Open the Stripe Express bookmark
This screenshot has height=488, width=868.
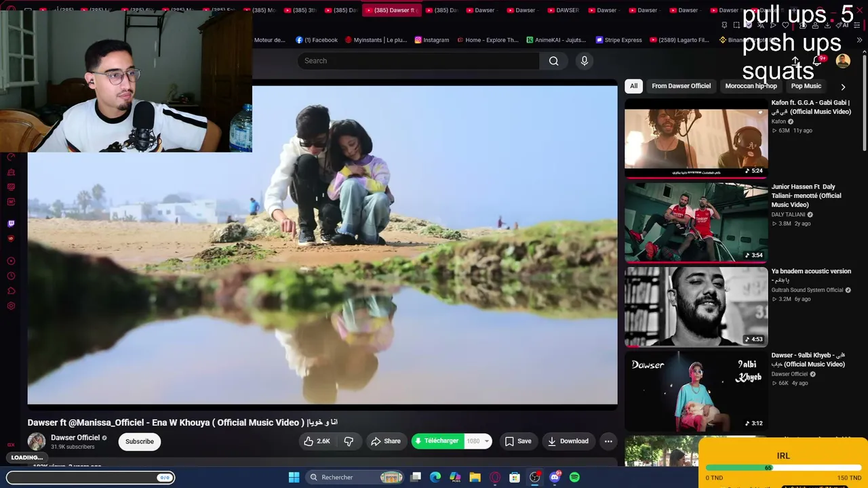click(618, 40)
